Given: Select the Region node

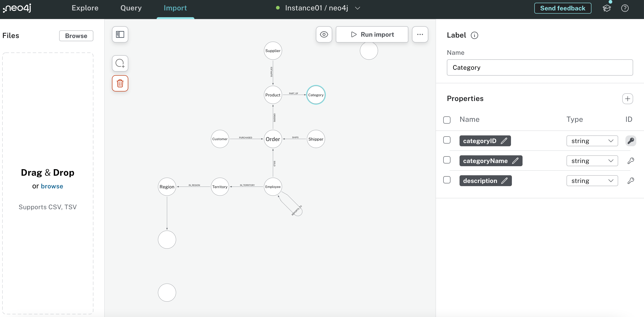Looking at the screenshot, I should (167, 187).
